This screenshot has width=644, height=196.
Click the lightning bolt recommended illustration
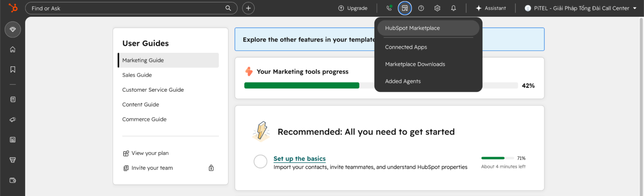point(261,131)
